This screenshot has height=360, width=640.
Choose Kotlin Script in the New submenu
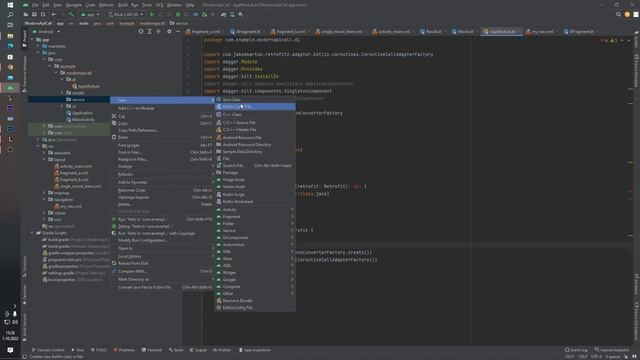tap(255, 195)
